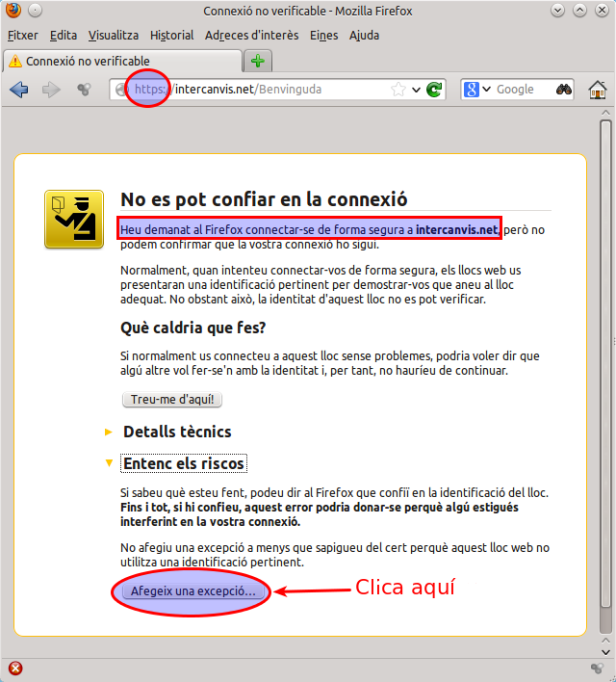This screenshot has width=616, height=682.
Task: Click the heading 'No es pot confiar en la connexió'
Action: tap(264, 199)
